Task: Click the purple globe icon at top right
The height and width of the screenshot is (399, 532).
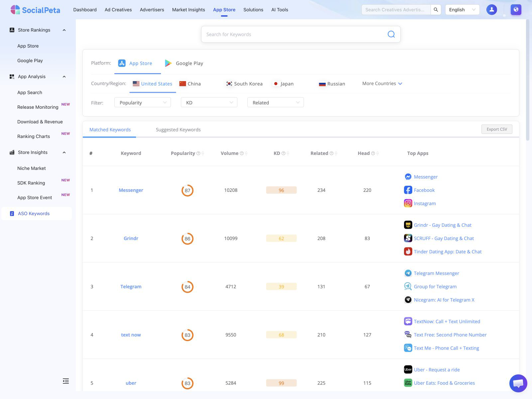Action: tap(516, 10)
